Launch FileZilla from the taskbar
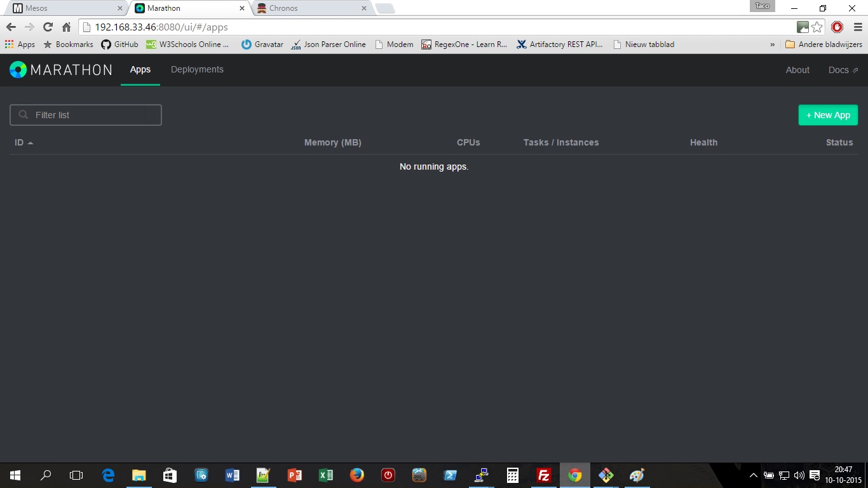 (543, 475)
